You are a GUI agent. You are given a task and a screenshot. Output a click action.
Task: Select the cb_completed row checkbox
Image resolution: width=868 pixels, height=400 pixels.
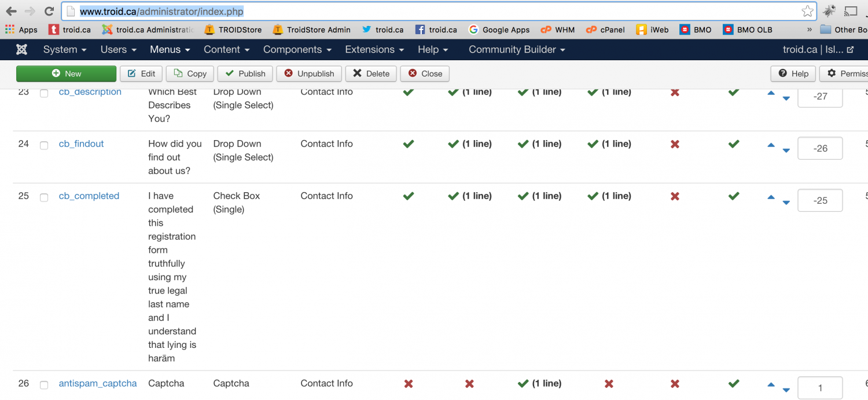click(44, 197)
